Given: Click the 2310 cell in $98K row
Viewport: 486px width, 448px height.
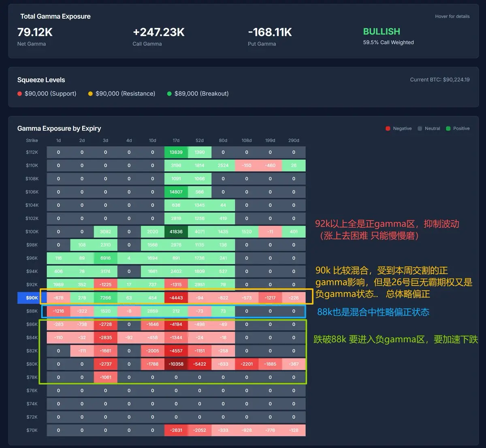Looking at the screenshot, I should (x=105, y=245).
